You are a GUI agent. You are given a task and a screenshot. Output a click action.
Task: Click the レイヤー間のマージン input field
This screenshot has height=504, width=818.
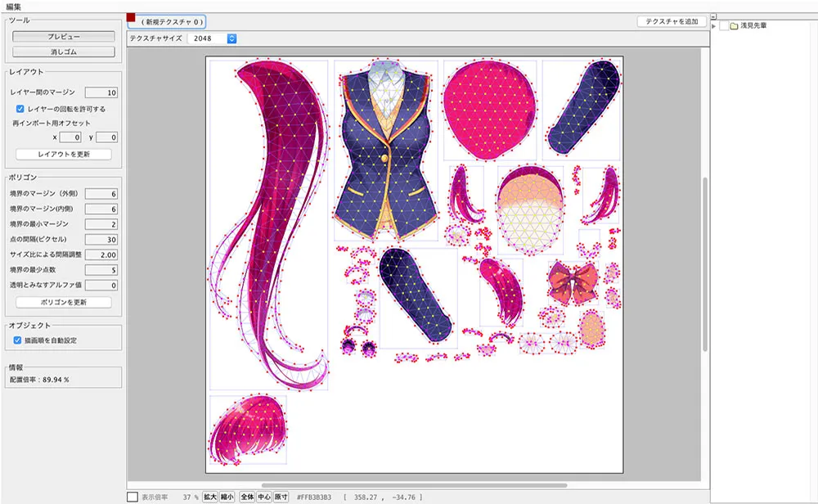[x=101, y=92]
